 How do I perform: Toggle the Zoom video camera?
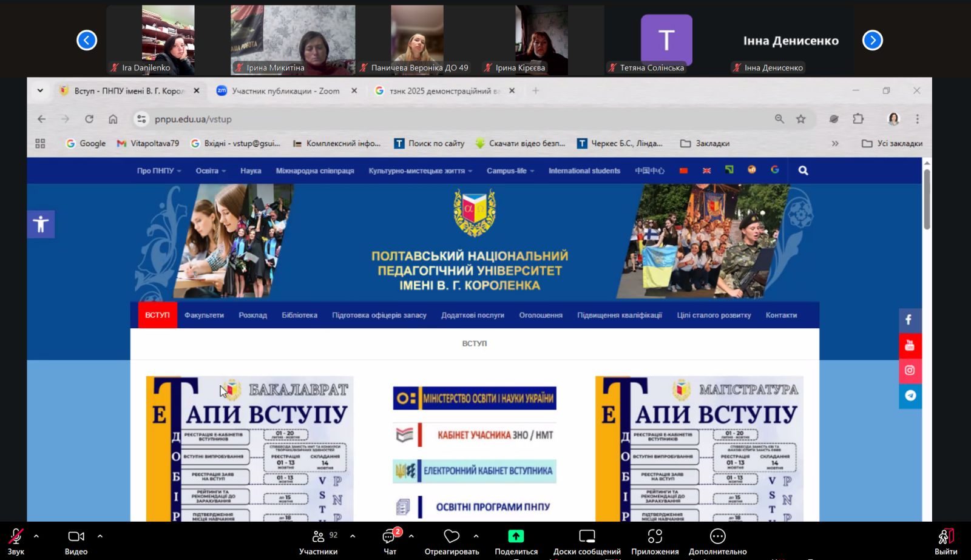tap(76, 537)
